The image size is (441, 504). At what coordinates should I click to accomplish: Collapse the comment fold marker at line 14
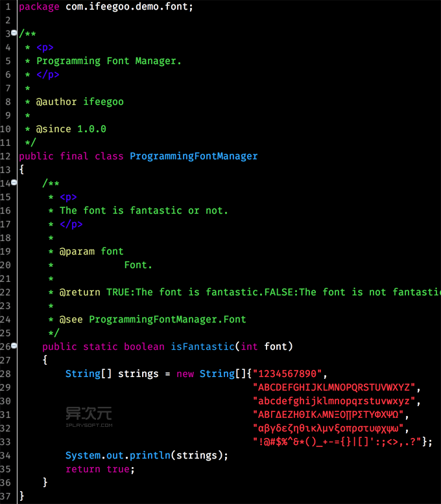[14, 183]
